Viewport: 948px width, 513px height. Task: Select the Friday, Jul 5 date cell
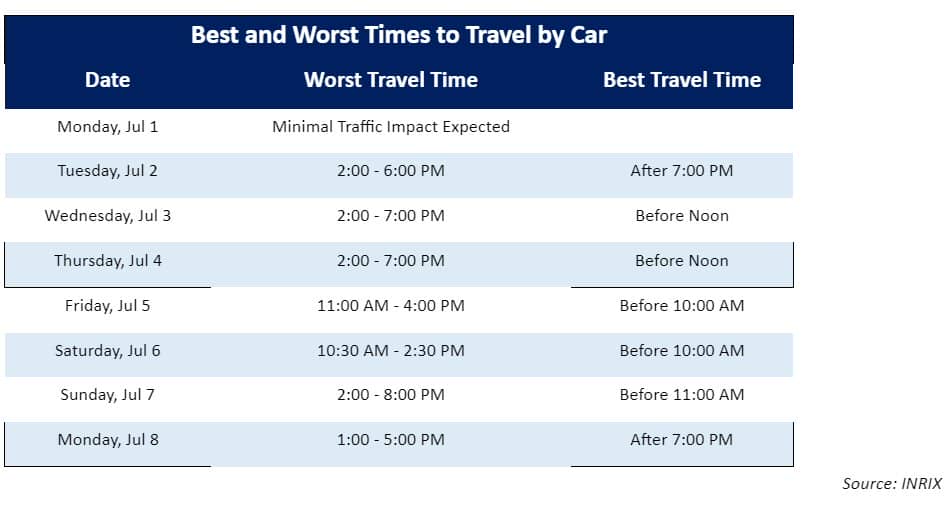(x=108, y=306)
